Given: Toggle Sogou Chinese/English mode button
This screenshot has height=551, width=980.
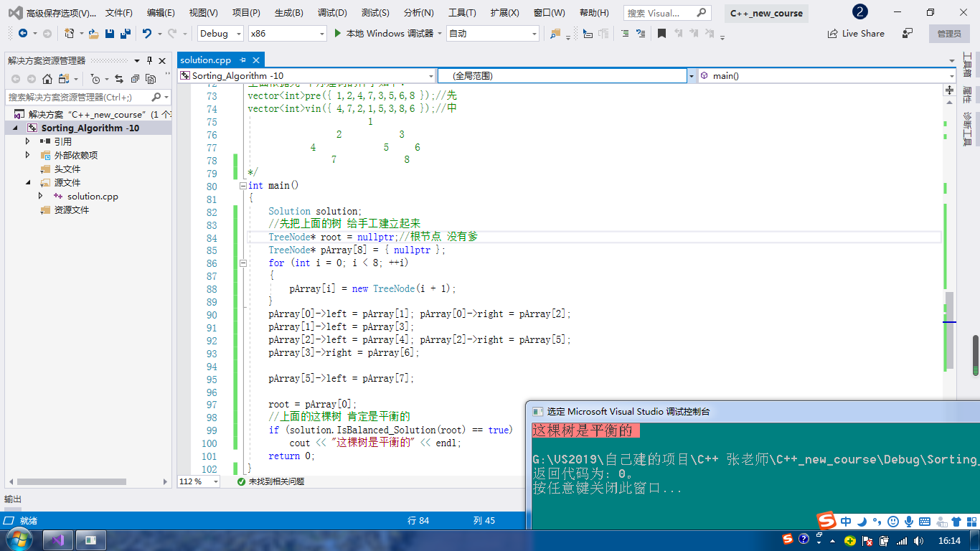Looking at the screenshot, I should pos(847,522).
